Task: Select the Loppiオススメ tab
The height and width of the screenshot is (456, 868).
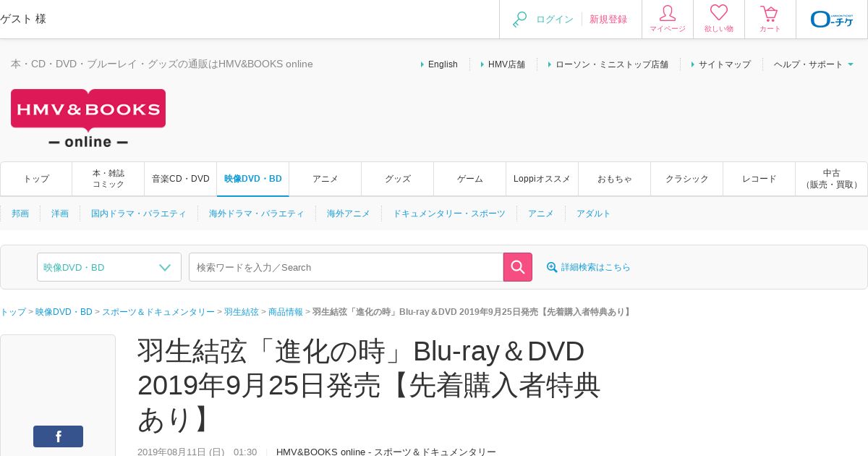Action: pyautogui.click(x=542, y=179)
